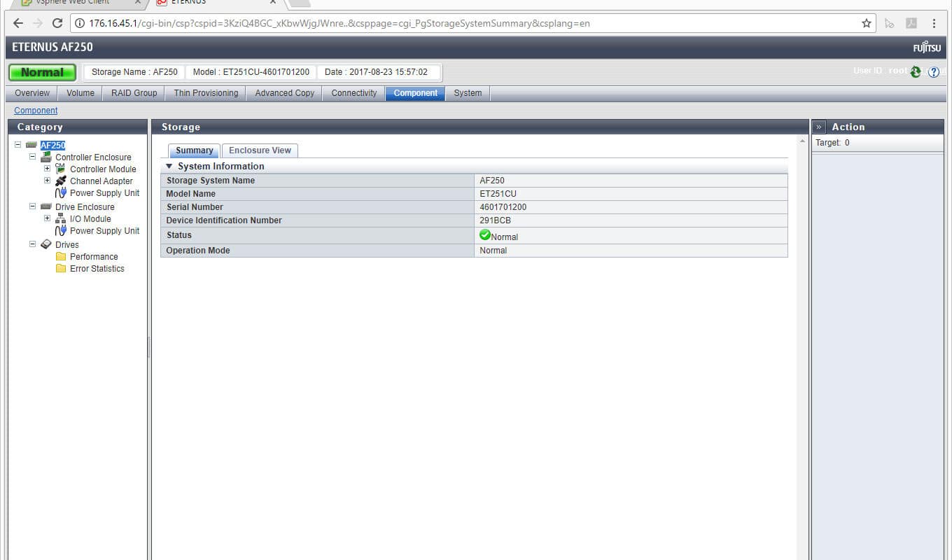The height and width of the screenshot is (560, 952).
Task: Click the Power Supply Unit icon under Drive Enclosure
Action: click(60, 230)
